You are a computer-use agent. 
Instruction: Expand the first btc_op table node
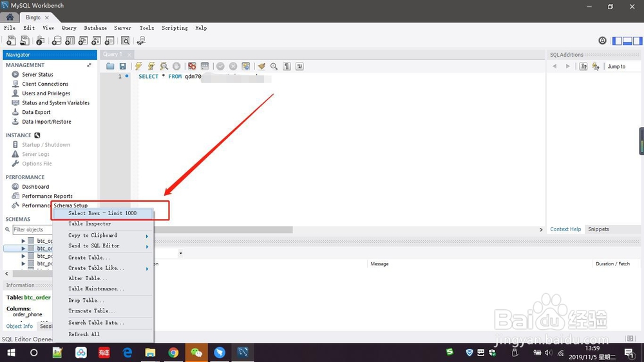point(23,241)
